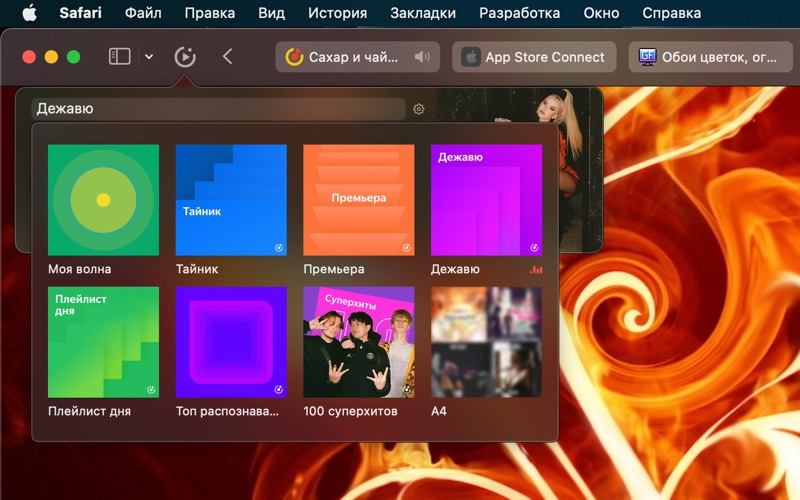The width and height of the screenshot is (800, 500).
Task: Click the music player extension icon in the toolbar
Action: [x=185, y=57]
